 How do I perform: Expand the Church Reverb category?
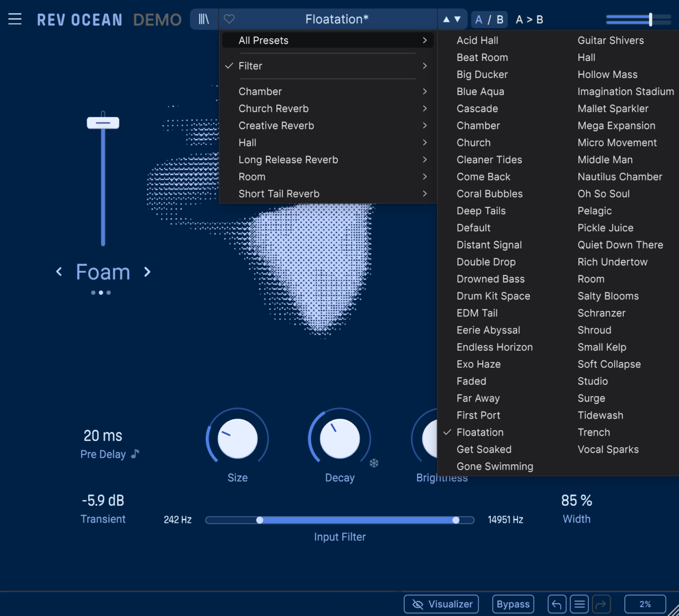327,108
